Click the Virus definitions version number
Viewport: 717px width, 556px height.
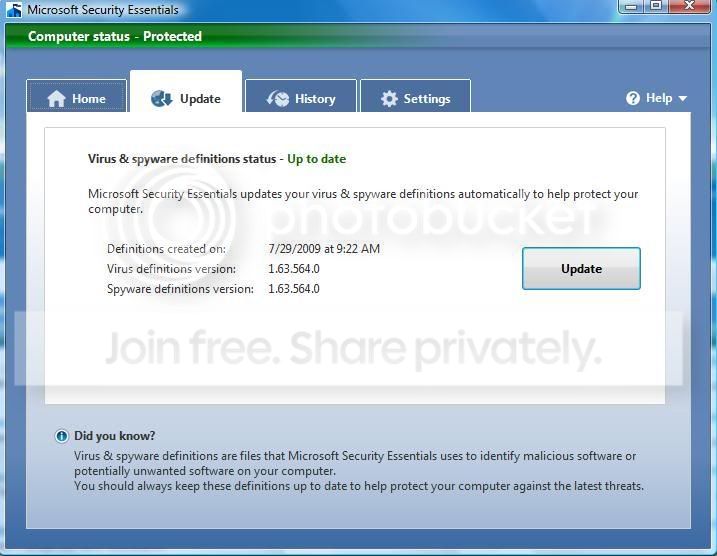click(x=294, y=269)
